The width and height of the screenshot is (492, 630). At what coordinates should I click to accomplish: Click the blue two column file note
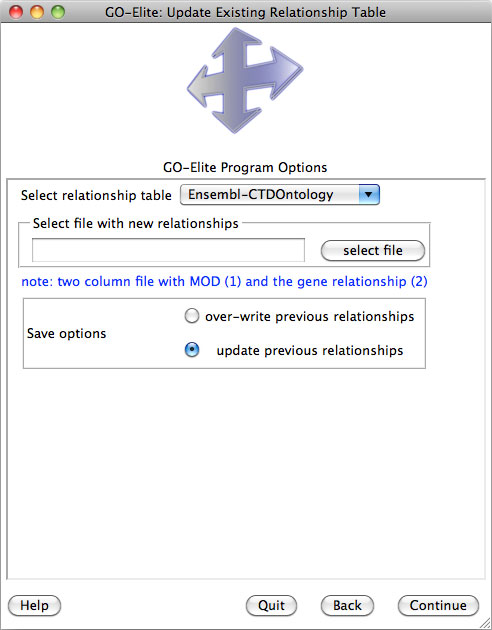[x=224, y=282]
